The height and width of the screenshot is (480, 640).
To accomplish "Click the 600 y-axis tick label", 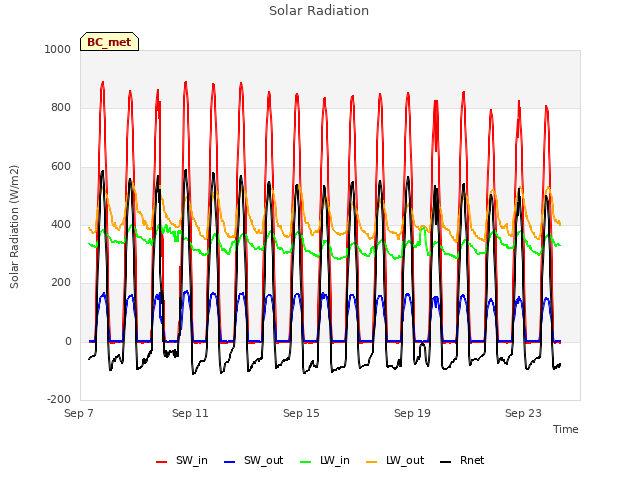I will [x=61, y=167].
